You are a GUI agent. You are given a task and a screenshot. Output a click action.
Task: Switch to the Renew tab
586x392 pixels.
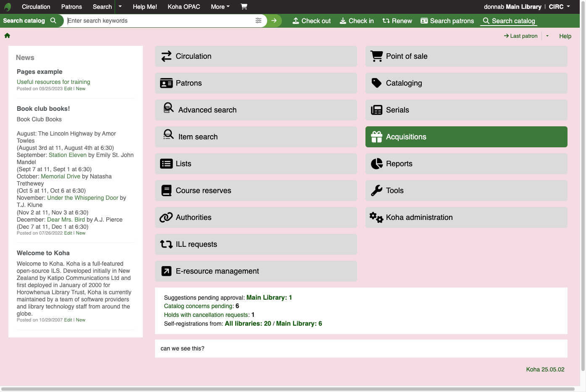(397, 21)
